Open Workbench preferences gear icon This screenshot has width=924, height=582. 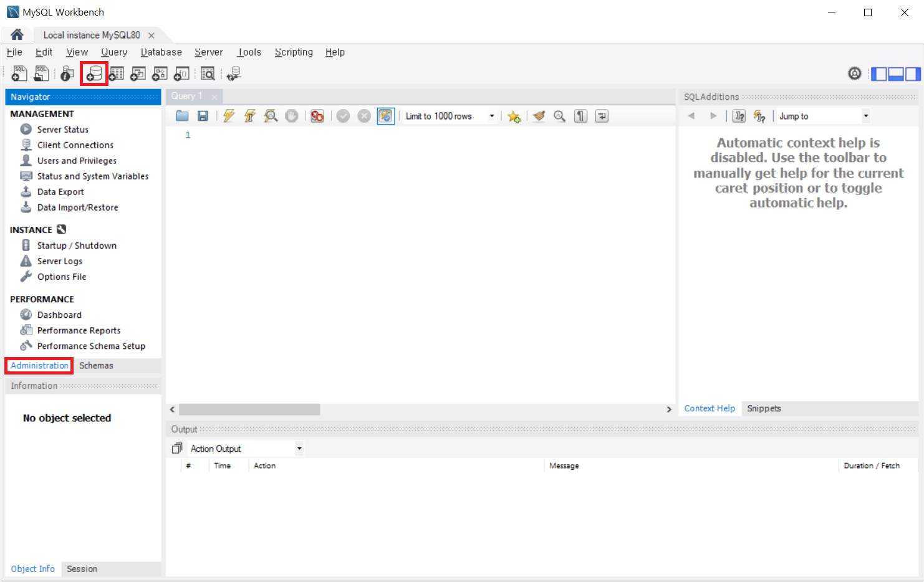(855, 74)
